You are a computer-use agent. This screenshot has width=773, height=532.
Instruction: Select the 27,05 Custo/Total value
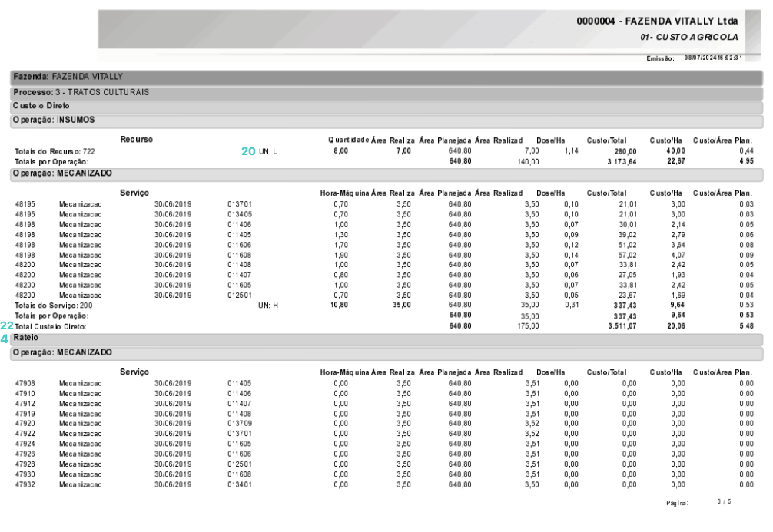(628, 276)
